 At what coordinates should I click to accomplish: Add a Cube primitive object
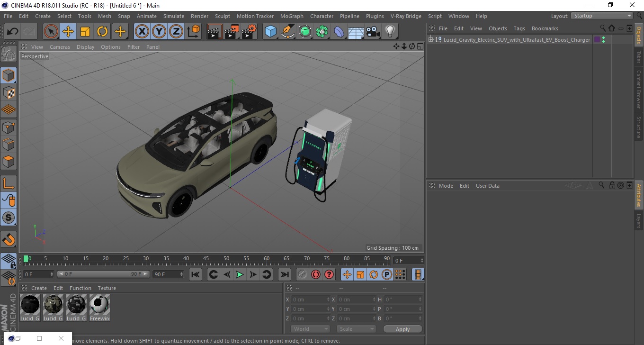click(x=270, y=32)
